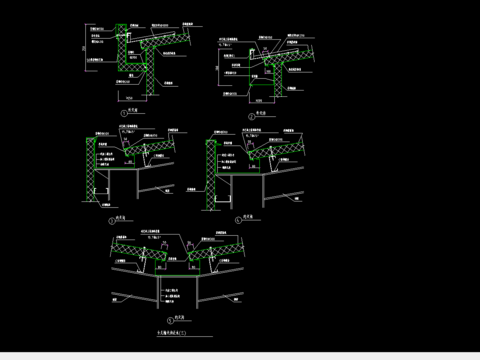This screenshot has width=480, height=360.
Task: Select the circled number 5 detail marker
Action: tap(170, 321)
